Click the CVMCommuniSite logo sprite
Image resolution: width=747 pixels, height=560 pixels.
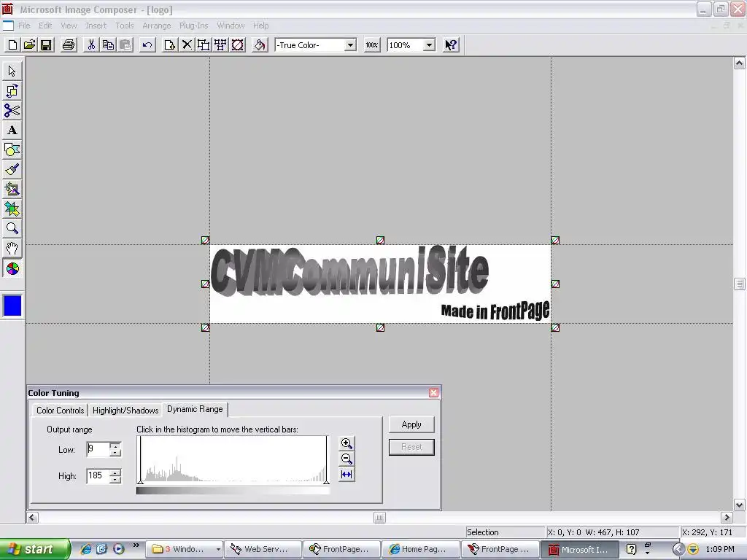pos(380,284)
